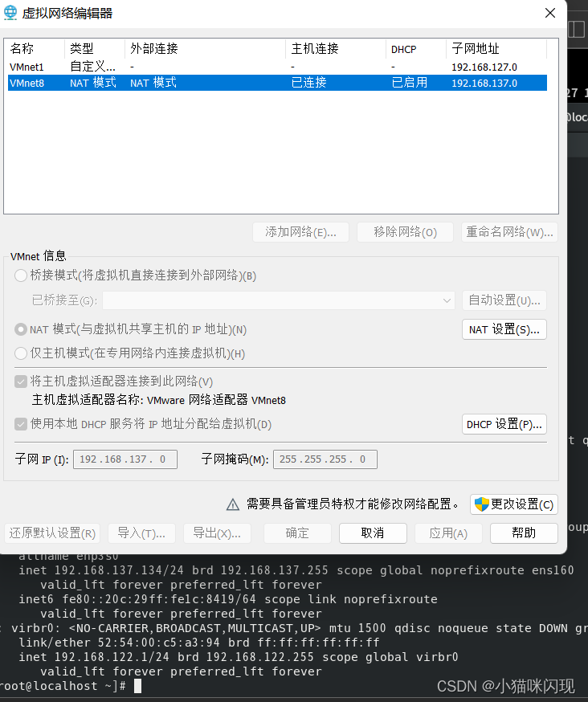The height and width of the screenshot is (702, 588).
Task: Select the 桥接模式 radio button
Action: [x=21, y=275]
